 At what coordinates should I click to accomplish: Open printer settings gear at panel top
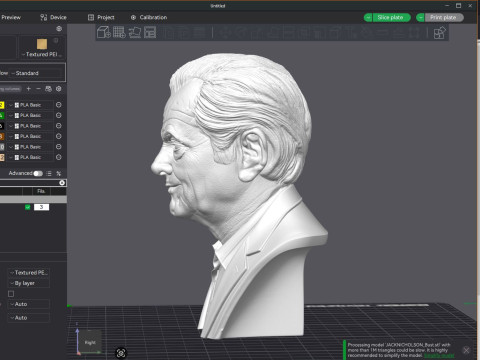pos(59,29)
